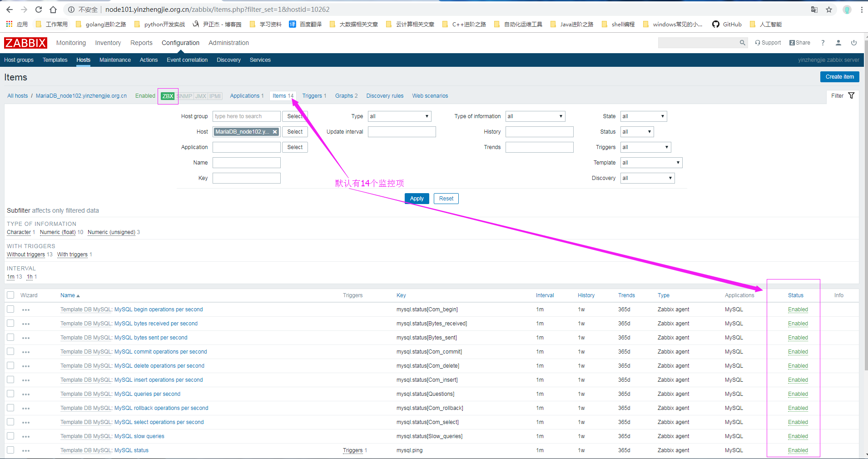Open the GitHub bookmark
The width and height of the screenshot is (868, 459).
(727, 24)
